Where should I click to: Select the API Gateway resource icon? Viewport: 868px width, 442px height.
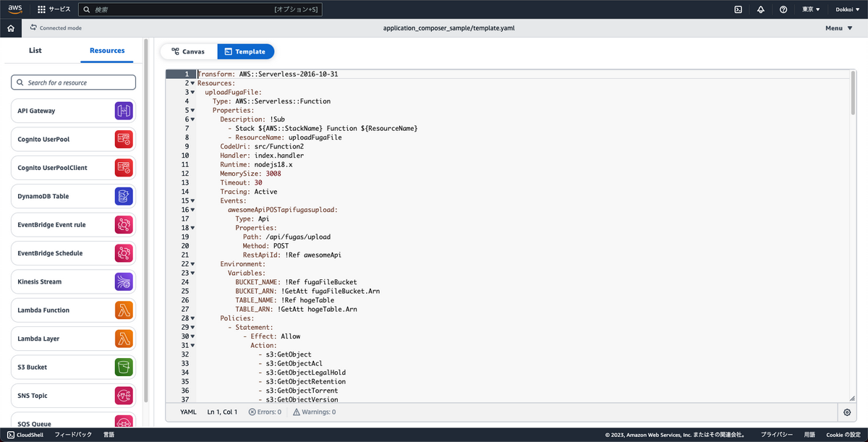124,111
